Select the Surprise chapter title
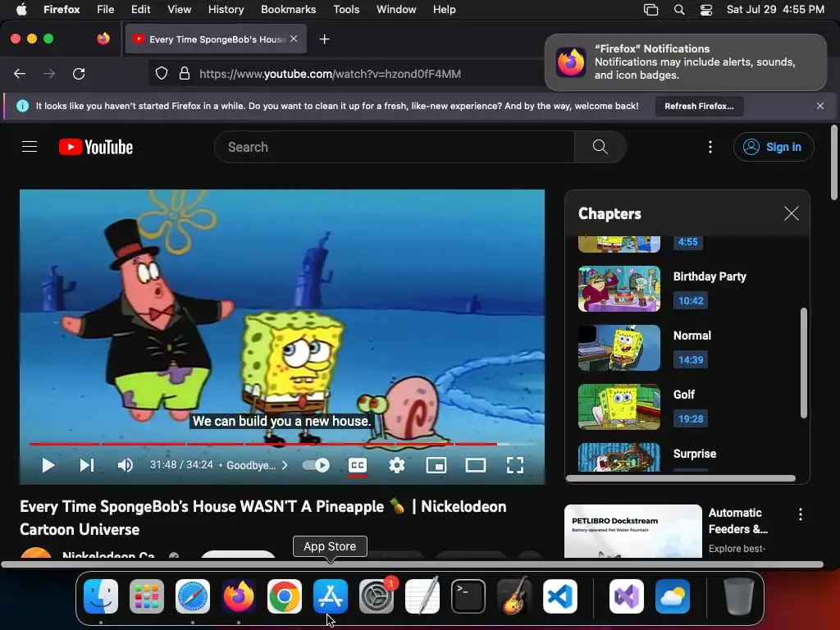Screen dimensions: 840x630 (x=694, y=453)
